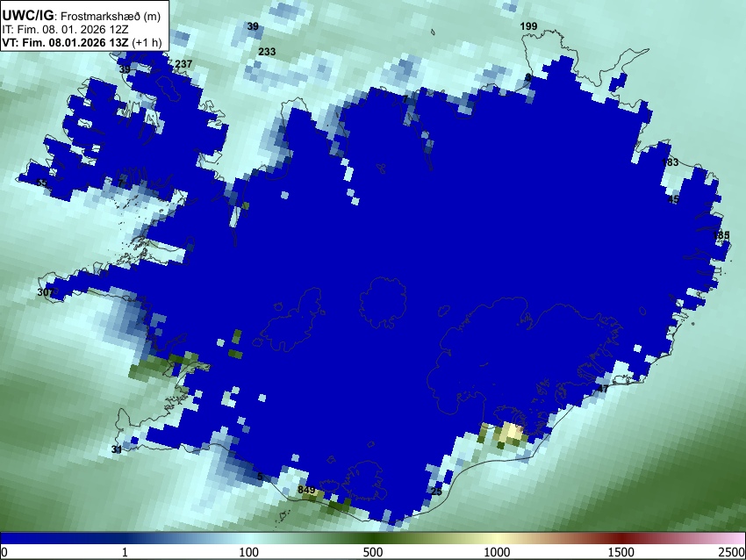Click the map value 185
The width and height of the screenshot is (746, 560).
click(x=721, y=235)
